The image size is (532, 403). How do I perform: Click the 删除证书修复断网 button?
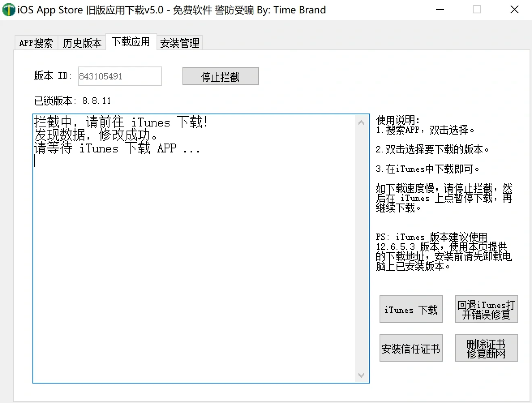pos(486,348)
